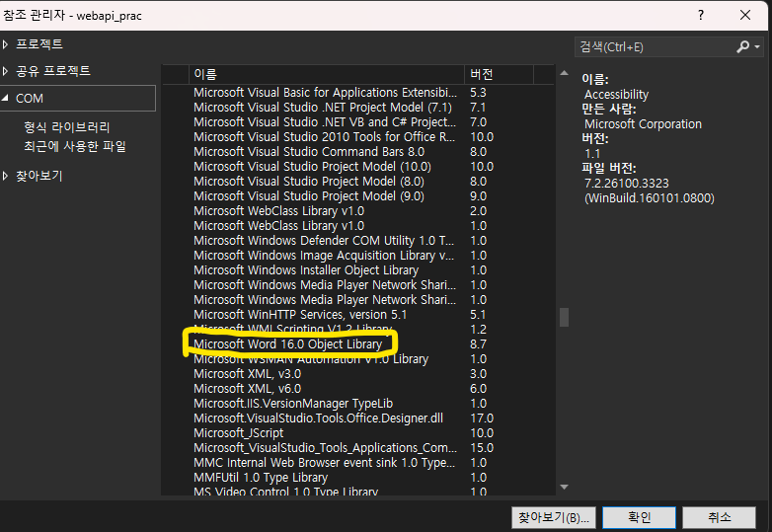Select Microsoft Visual Studio Project Model (9.0)
The height and width of the screenshot is (532, 772).
[x=358, y=195]
